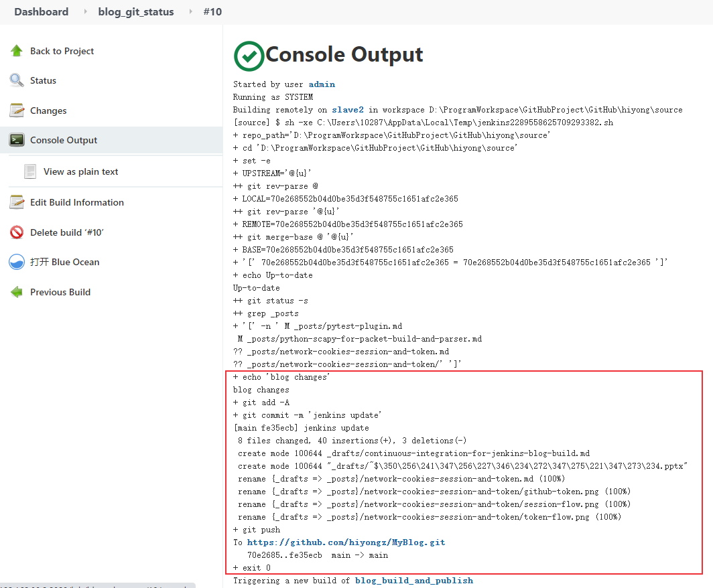Click the green success checkmark icon
Image resolution: width=713 pixels, height=588 pixels.
click(x=249, y=56)
